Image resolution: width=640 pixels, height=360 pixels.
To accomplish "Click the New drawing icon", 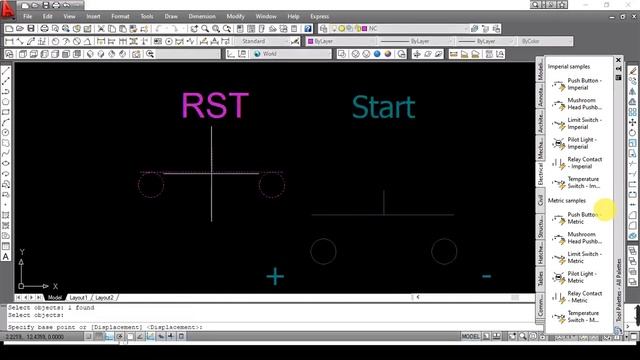I will coord(9,29).
